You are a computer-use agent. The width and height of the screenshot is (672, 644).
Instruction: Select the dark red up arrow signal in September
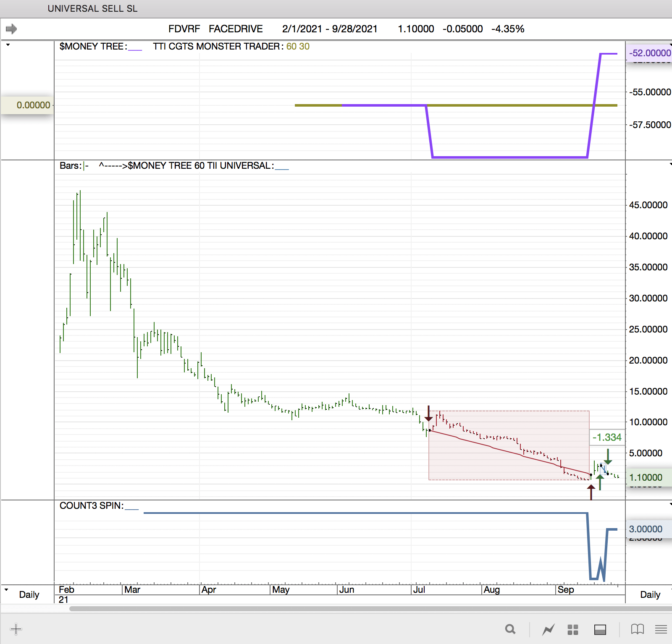tap(591, 492)
